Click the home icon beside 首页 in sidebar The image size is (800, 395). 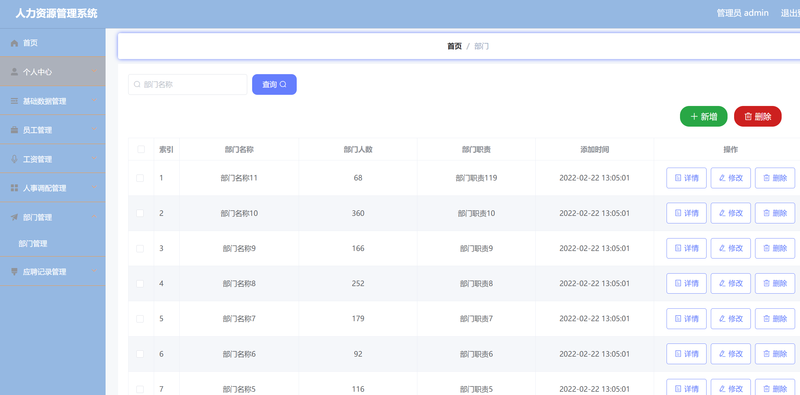(x=14, y=43)
